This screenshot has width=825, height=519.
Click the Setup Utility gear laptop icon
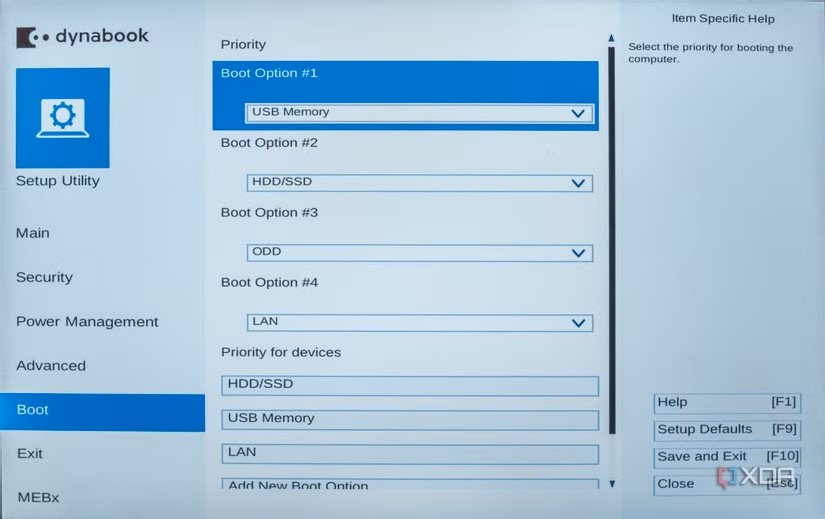62,118
